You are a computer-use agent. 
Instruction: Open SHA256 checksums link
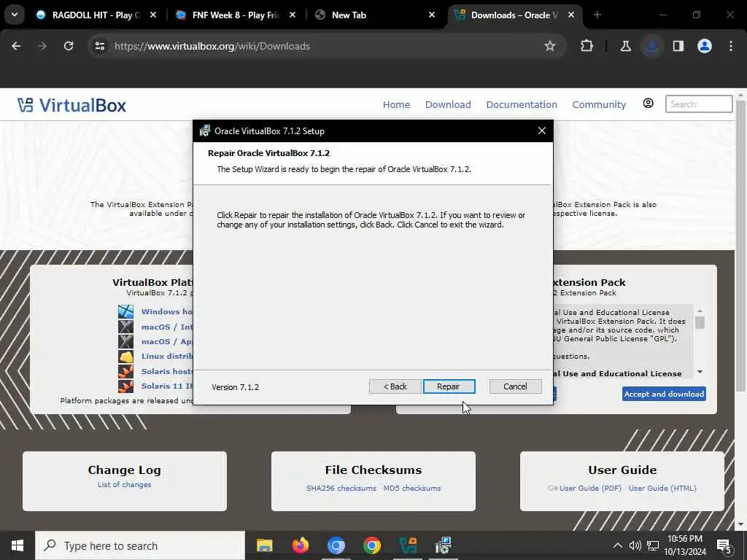[341, 488]
